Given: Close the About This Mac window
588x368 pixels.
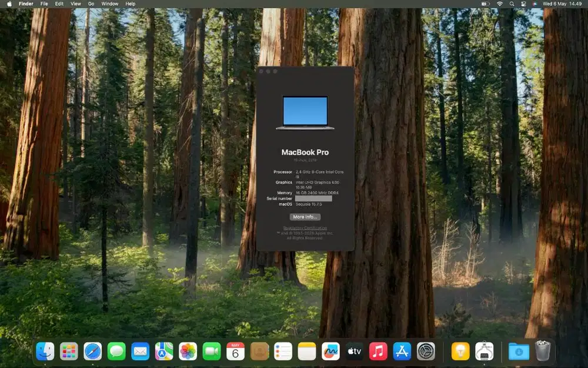Looking at the screenshot, I should (262, 71).
